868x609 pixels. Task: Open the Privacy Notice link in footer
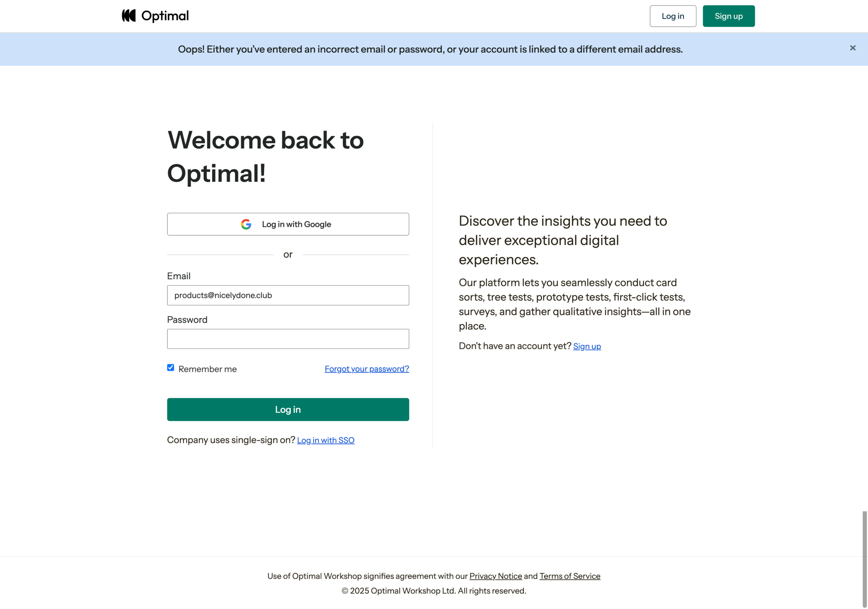tap(495, 576)
